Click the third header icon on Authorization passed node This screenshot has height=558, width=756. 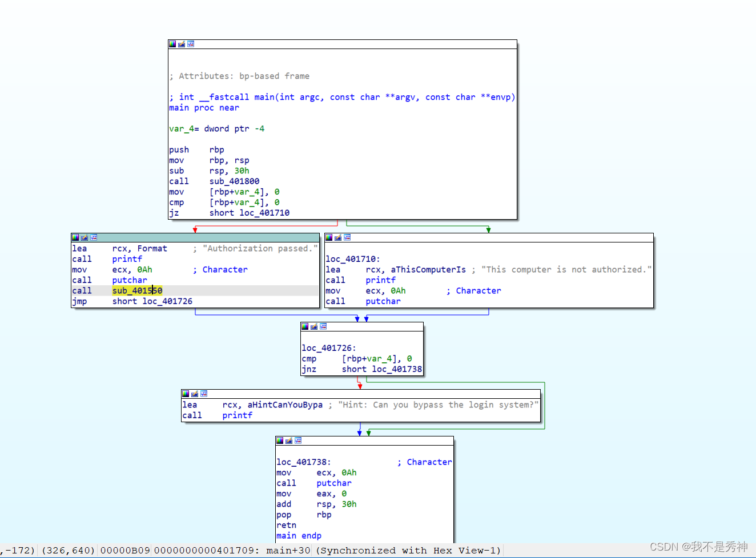(x=94, y=237)
